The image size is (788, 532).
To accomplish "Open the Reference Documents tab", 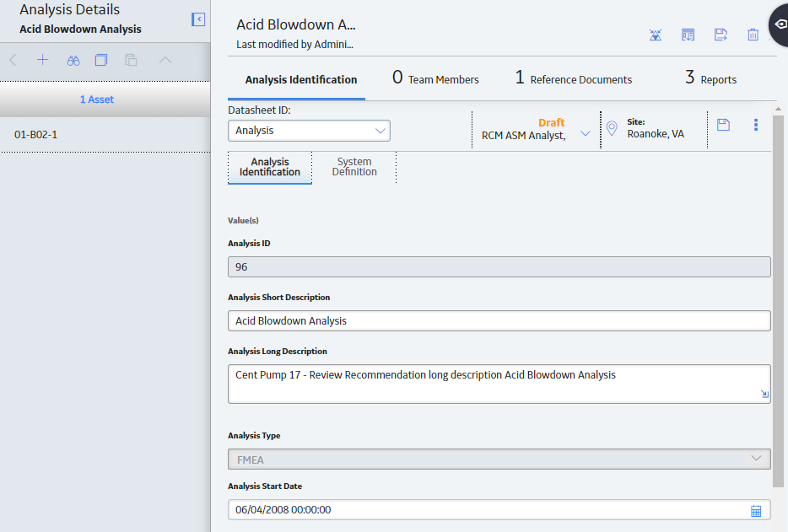I will click(574, 78).
